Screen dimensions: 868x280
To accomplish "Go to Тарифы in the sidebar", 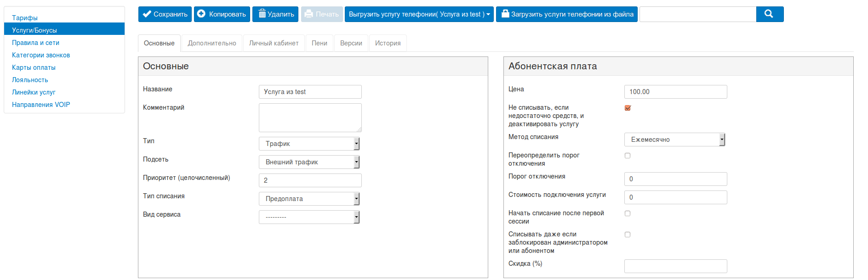I will click(x=25, y=18).
